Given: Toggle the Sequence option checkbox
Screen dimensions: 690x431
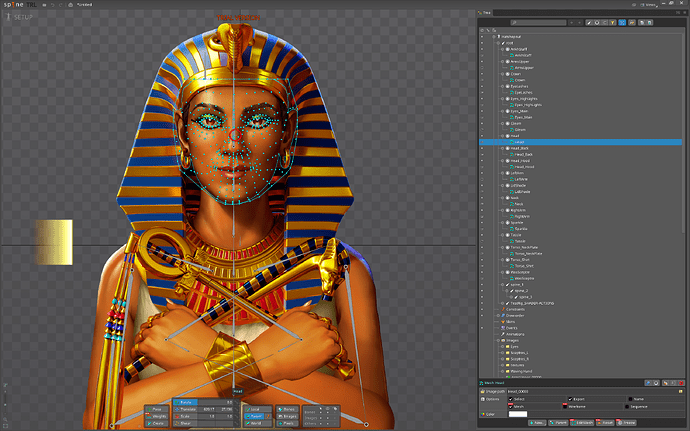Looking at the screenshot, I should pos(627,406).
